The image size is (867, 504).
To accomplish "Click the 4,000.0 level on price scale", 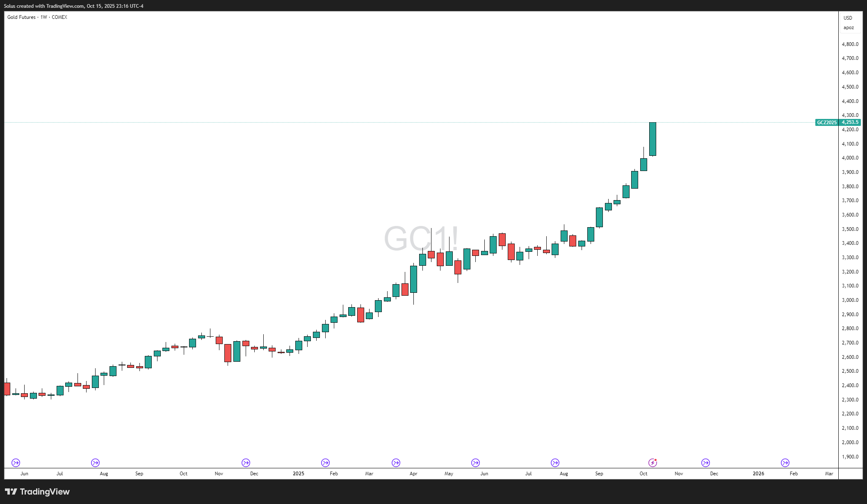I will 850,158.
